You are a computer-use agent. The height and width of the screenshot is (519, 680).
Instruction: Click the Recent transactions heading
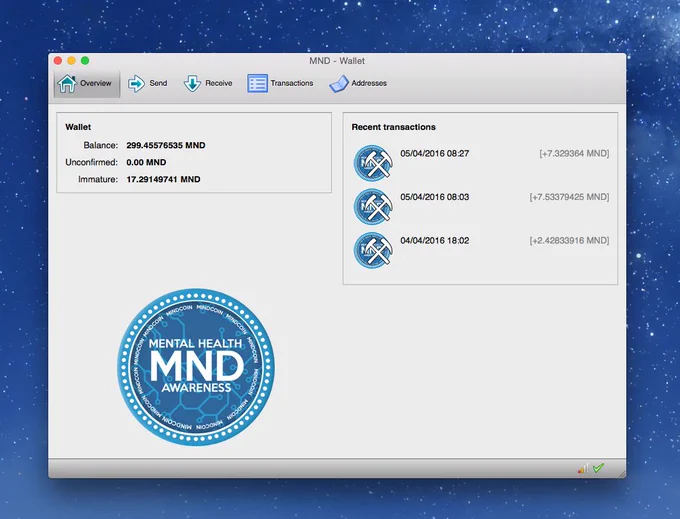pos(393,127)
